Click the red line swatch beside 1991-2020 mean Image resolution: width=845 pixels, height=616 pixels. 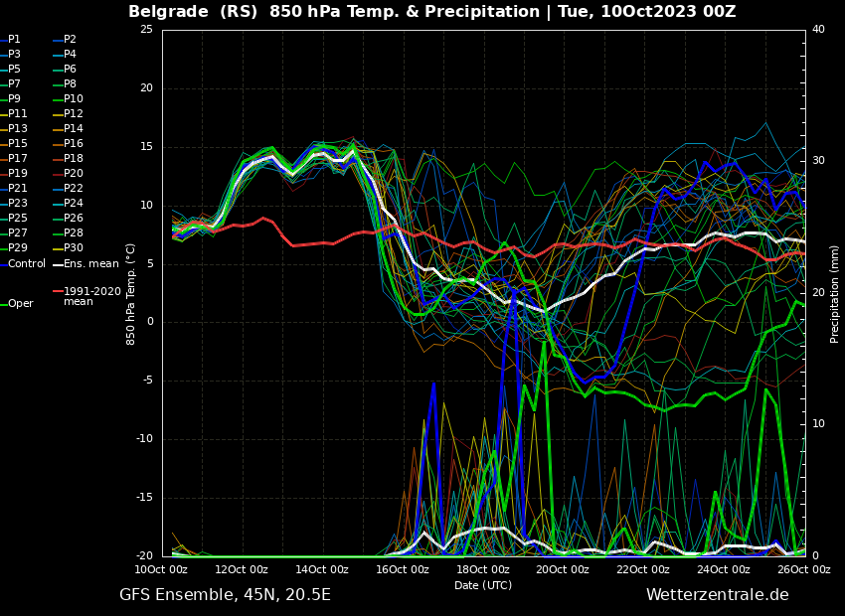point(58,292)
